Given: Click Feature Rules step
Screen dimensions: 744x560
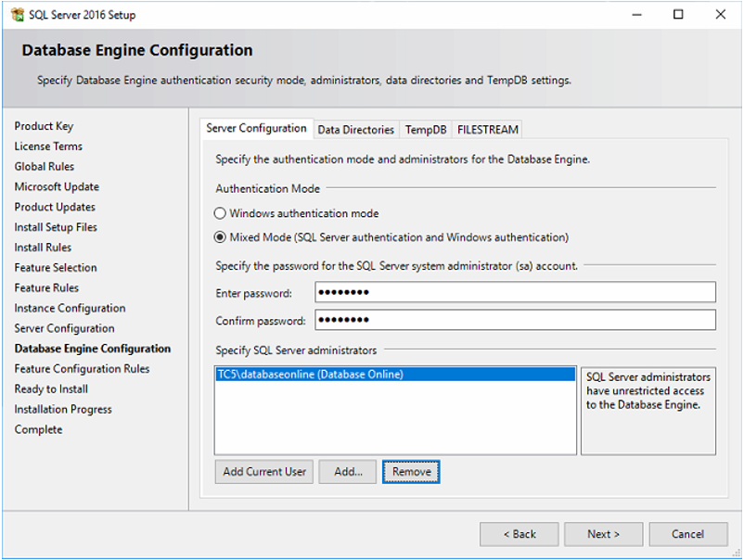Looking at the screenshot, I should tap(46, 287).
